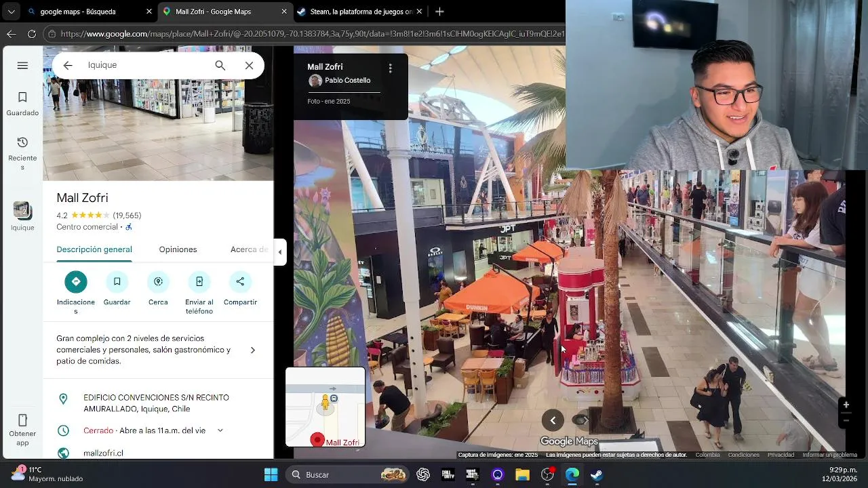Open Steam from the taskbar
Screen dimensions: 868x488
point(597,474)
